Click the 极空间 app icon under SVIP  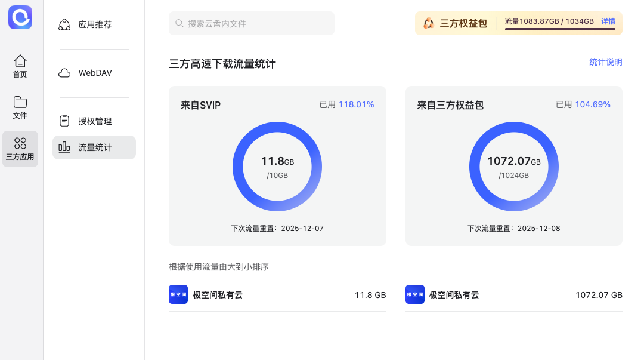click(178, 295)
